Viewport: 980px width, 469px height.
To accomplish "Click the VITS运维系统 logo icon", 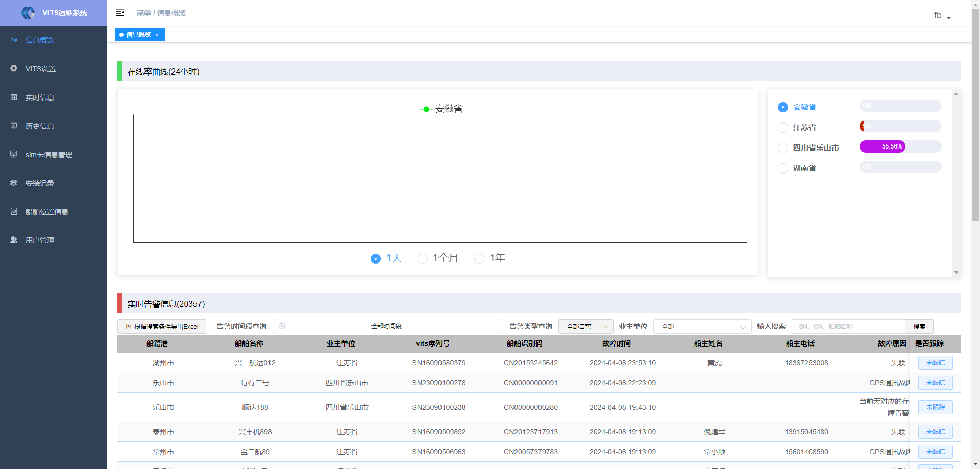I will (28, 13).
